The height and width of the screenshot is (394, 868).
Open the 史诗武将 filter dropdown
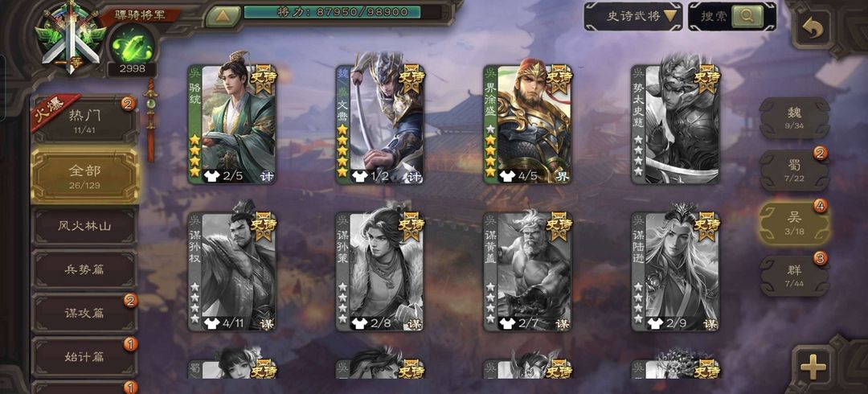pyautogui.click(x=633, y=16)
